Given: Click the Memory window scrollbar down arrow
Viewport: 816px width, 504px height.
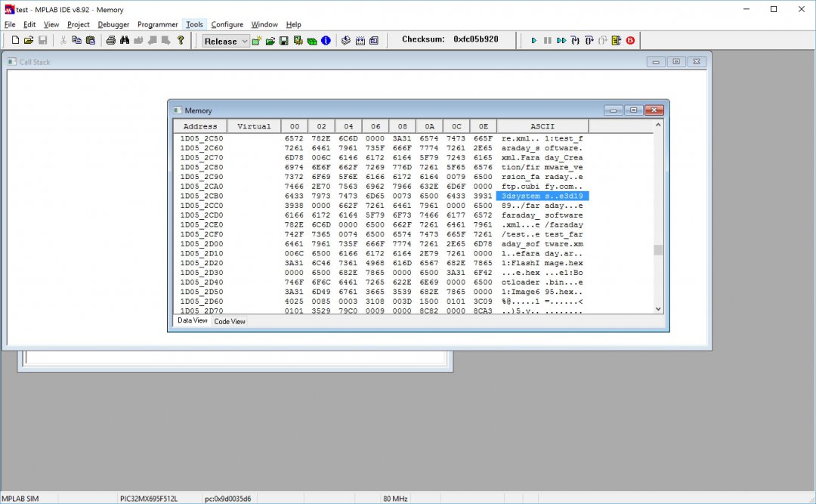Looking at the screenshot, I should [657, 308].
